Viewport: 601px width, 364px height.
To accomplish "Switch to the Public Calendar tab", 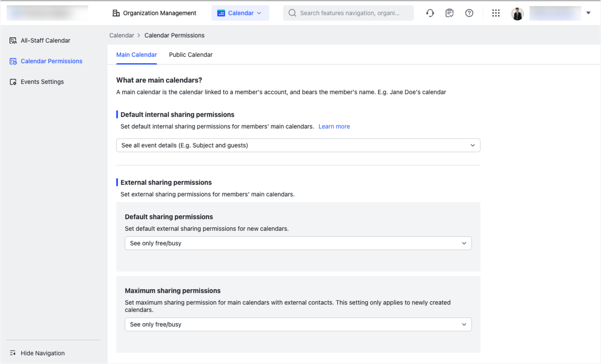I will [191, 55].
